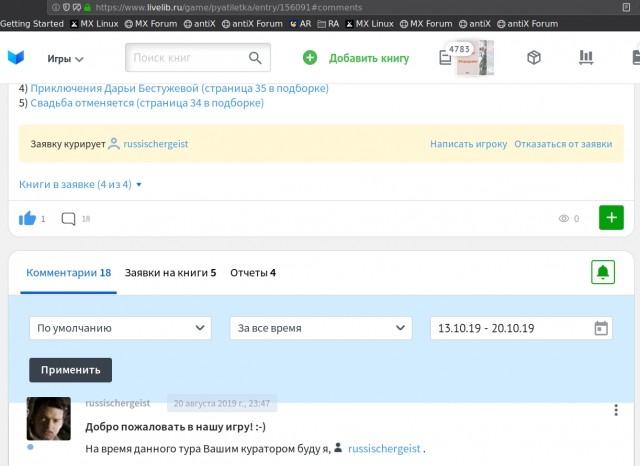This screenshot has width=640, height=466.
Task: Open russischergeist comment author name
Action: point(118,403)
